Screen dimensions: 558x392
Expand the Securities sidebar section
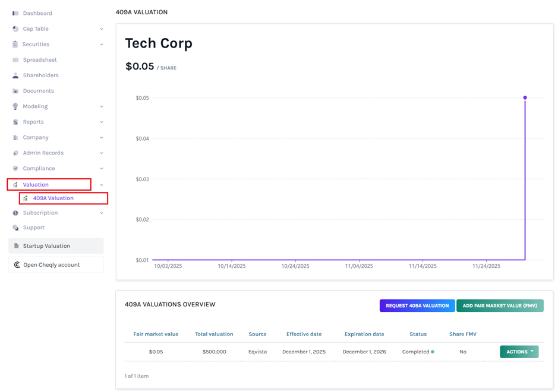point(100,44)
